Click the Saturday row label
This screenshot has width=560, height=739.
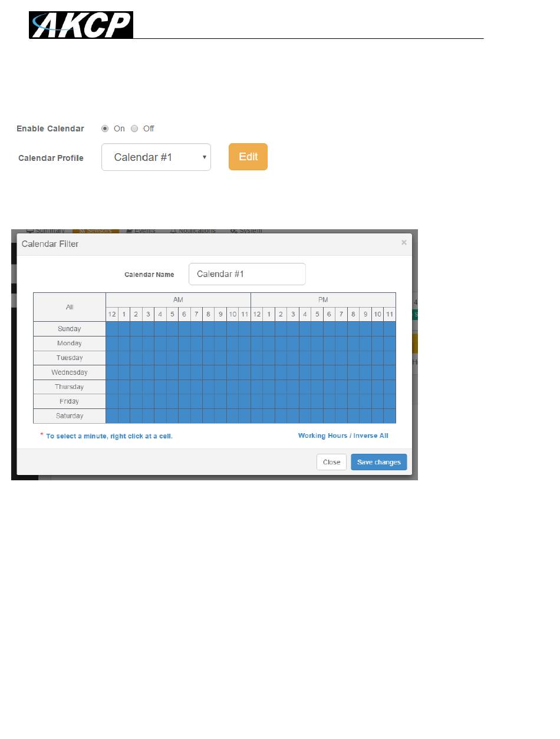[x=70, y=416]
